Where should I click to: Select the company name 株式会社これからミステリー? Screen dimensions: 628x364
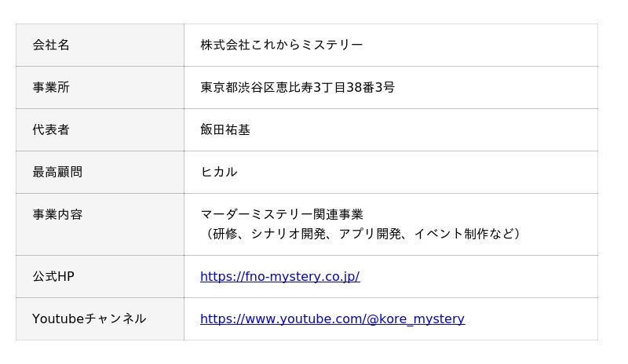coord(281,45)
